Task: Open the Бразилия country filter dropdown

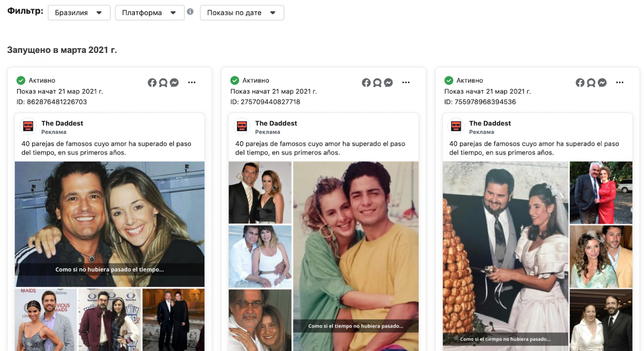Action: (x=79, y=13)
